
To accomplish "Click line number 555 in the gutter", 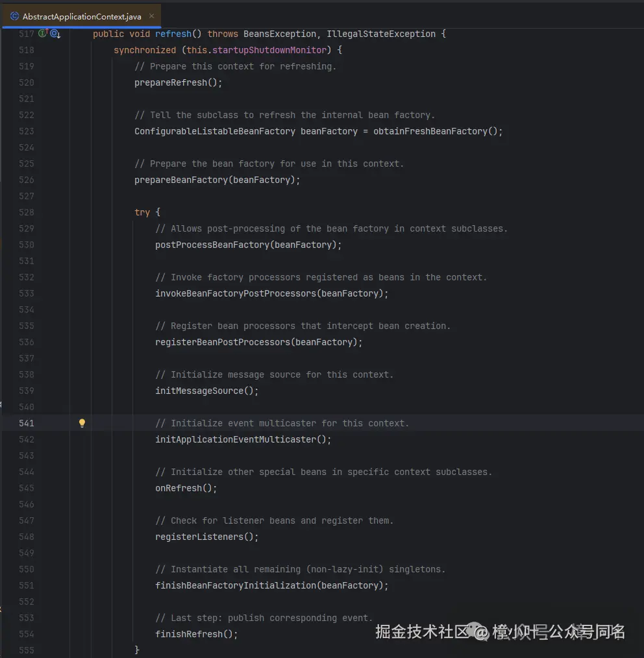I will click(x=27, y=650).
